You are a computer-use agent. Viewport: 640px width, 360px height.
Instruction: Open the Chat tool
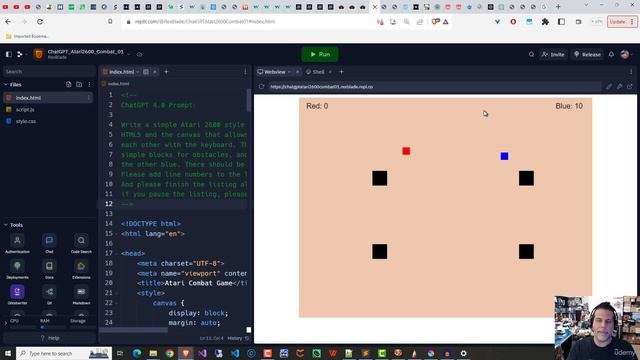click(x=49, y=243)
